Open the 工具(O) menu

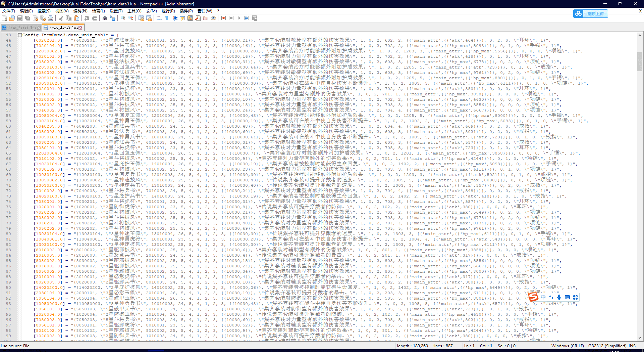[x=135, y=11]
